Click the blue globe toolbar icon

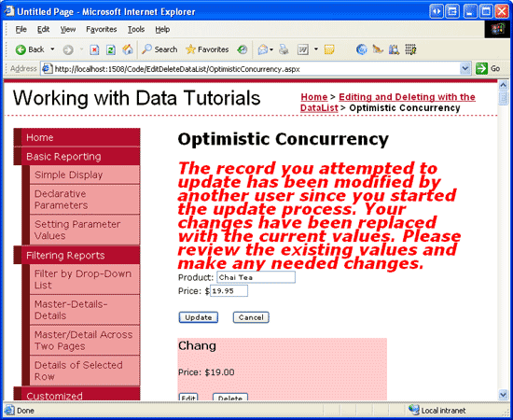tap(362, 49)
